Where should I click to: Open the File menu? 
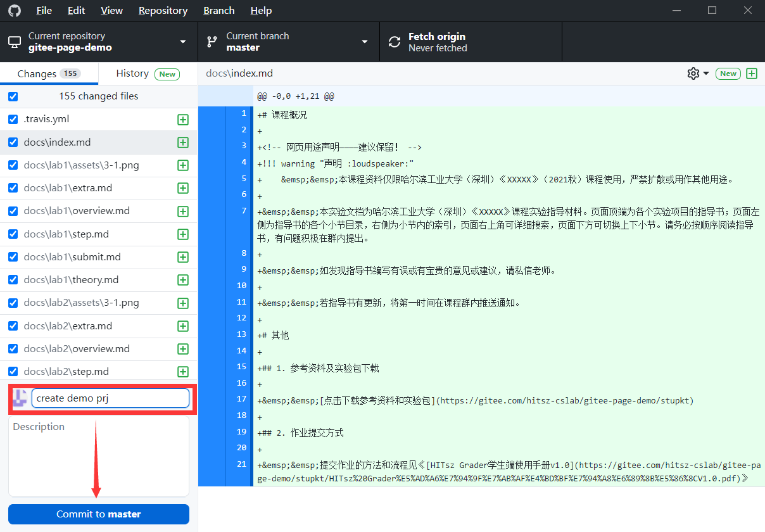pyautogui.click(x=44, y=10)
